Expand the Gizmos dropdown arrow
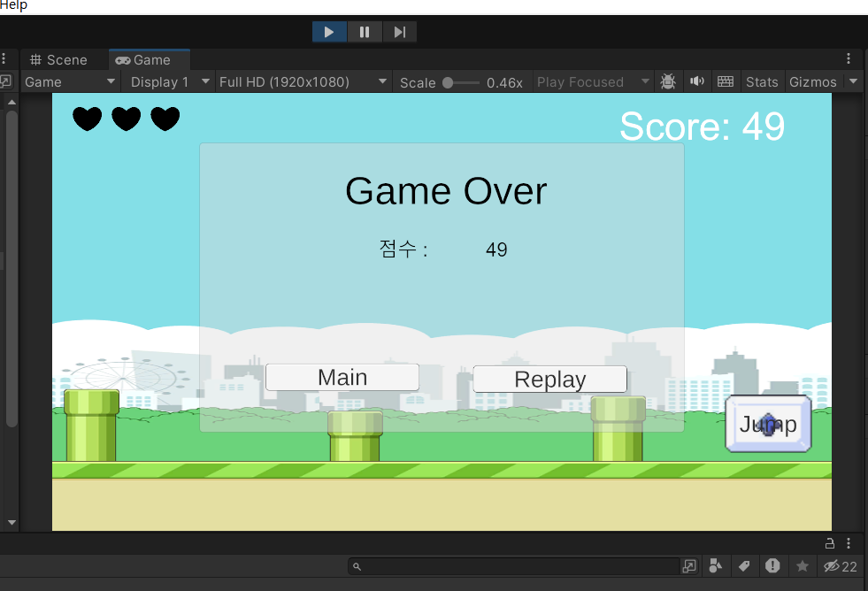Screen dimensions: 868x591 [853, 82]
